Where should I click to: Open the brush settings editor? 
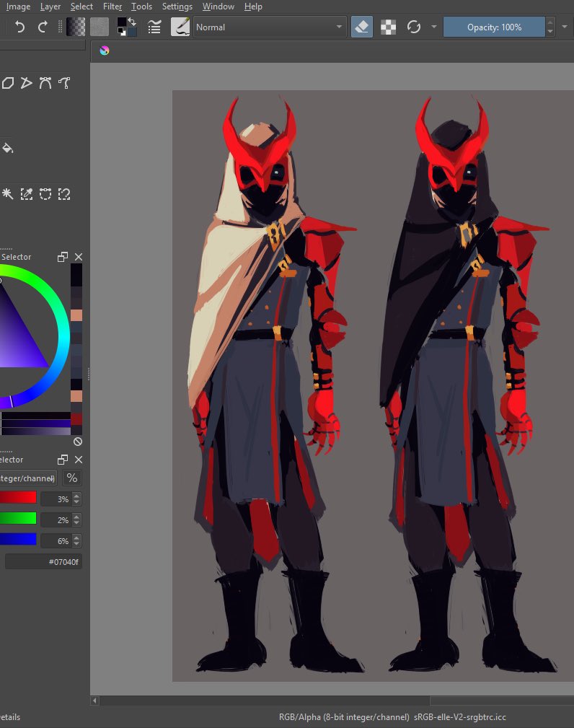[x=154, y=27]
